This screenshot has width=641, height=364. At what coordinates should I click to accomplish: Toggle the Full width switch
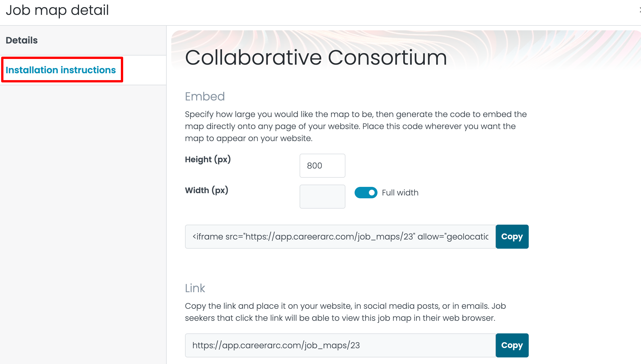366,193
